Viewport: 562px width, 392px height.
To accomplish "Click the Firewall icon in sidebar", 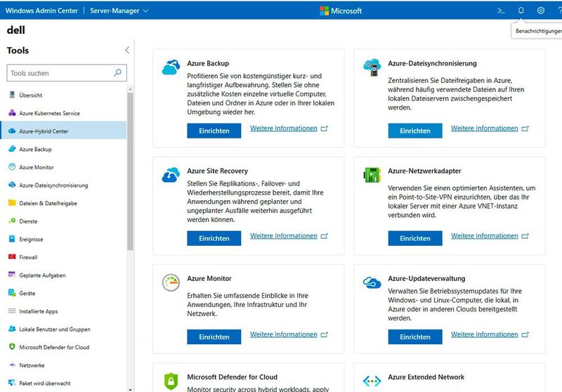I will 12,256.
